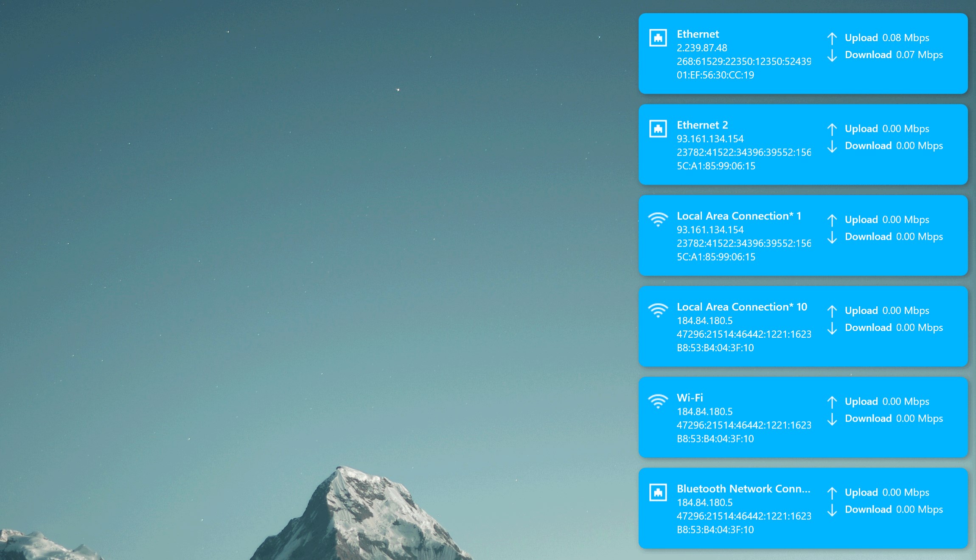This screenshot has width=976, height=560.
Task: Click the Bluetooth Network Connection port icon
Action: 658,492
